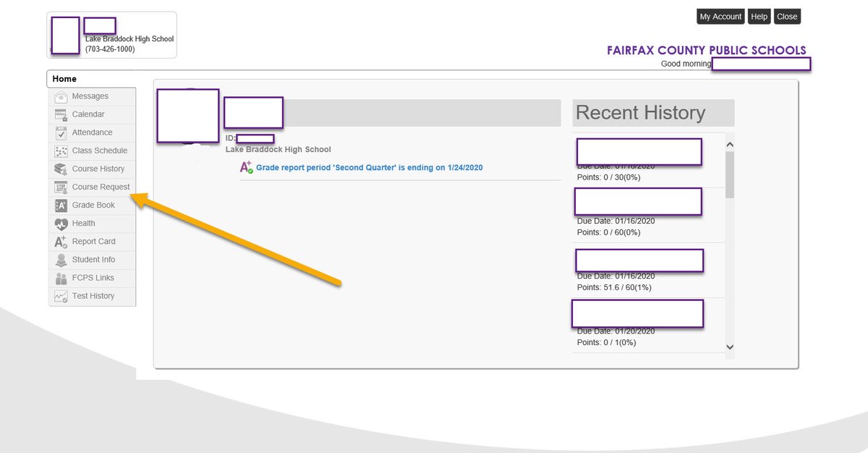Click the Health heartbeat icon
The height and width of the screenshot is (453, 868).
[61, 224]
